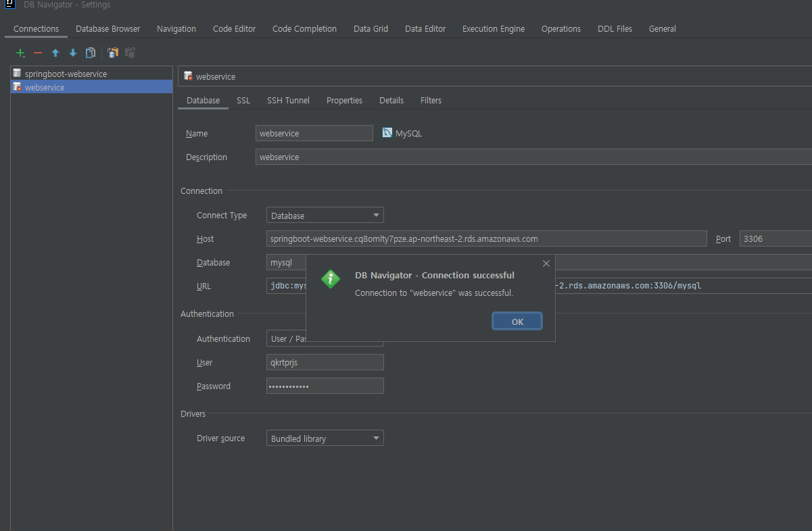Remove selected connection with minus icon
The height and width of the screenshot is (531, 812).
tap(38, 53)
